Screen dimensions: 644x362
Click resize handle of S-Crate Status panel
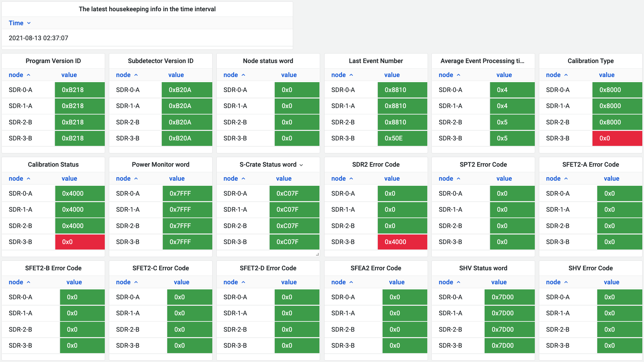pos(317,254)
